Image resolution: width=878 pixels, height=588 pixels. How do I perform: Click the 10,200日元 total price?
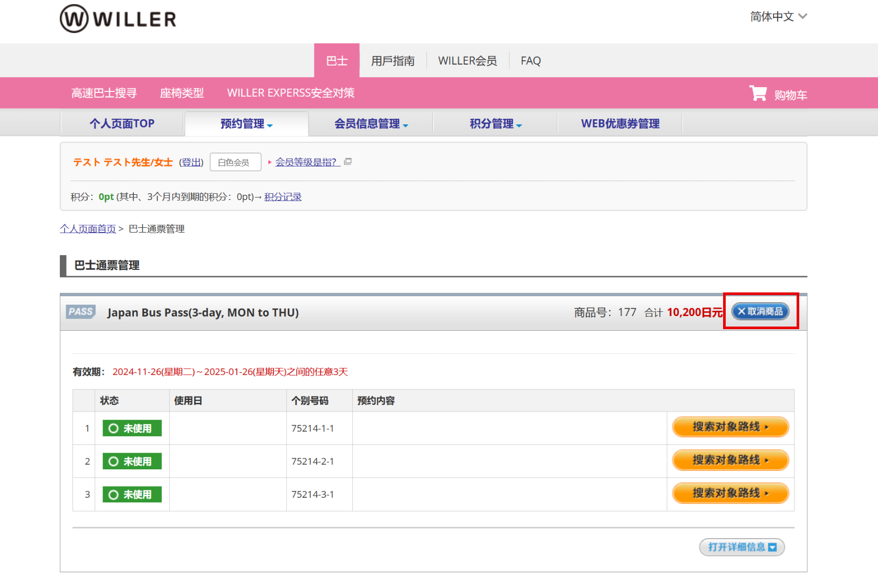coord(695,312)
